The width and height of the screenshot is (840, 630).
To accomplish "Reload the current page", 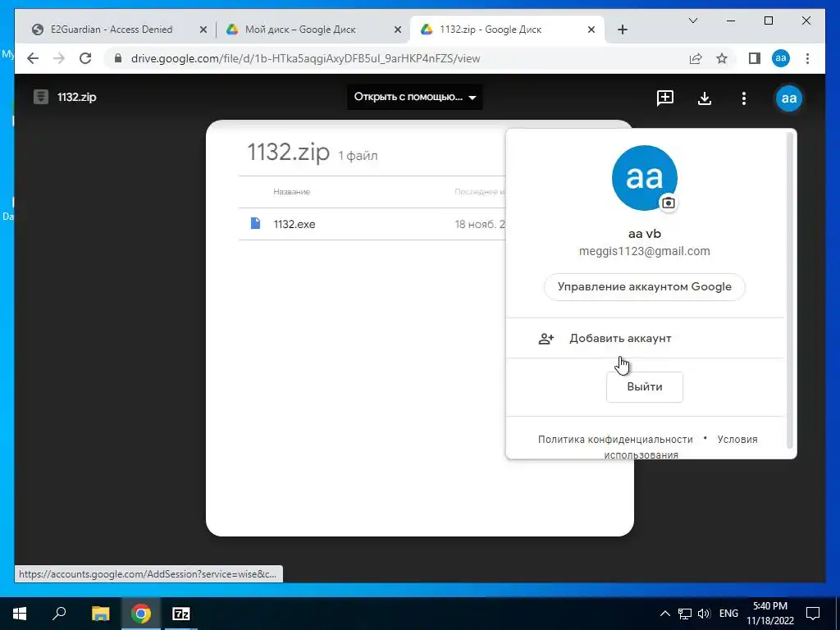I will point(85,58).
